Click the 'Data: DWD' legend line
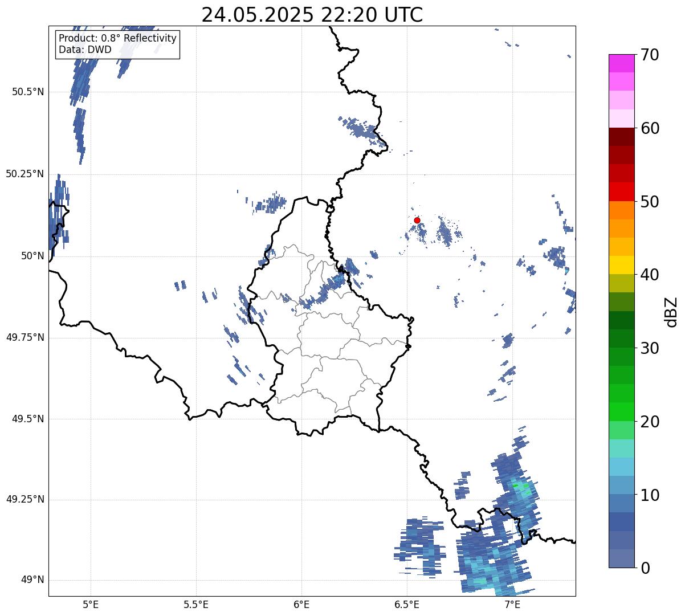 (85, 50)
